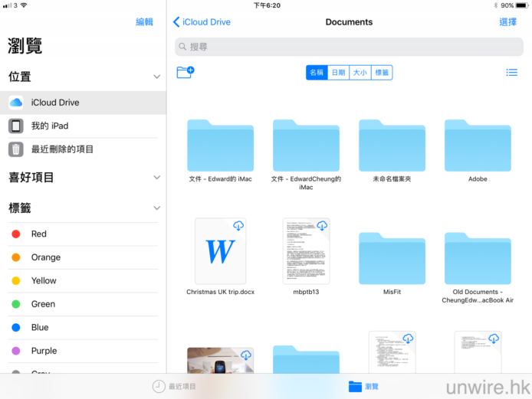Screen dimensions: 532x399
Task: Open the Adobe folder
Action: [478, 146]
